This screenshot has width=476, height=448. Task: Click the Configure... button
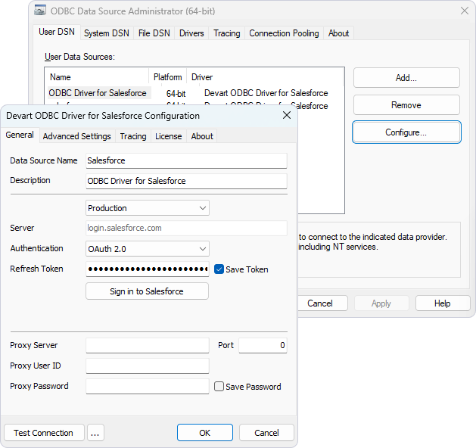click(x=406, y=132)
